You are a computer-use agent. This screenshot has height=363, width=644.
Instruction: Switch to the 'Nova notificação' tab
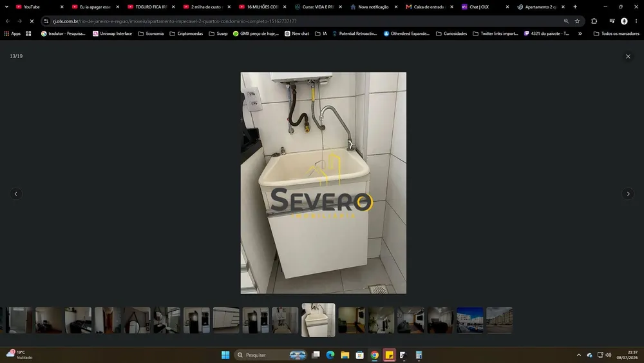pyautogui.click(x=372, y=6)
